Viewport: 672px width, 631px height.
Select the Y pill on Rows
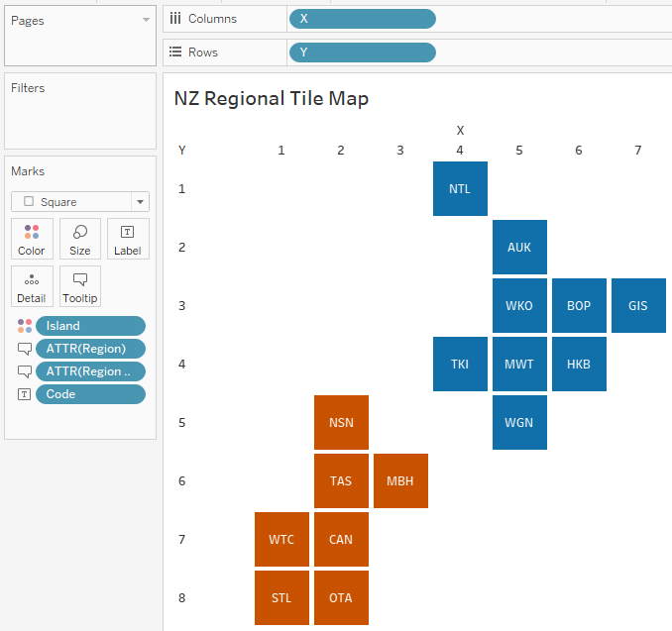(x=362, y=53)
